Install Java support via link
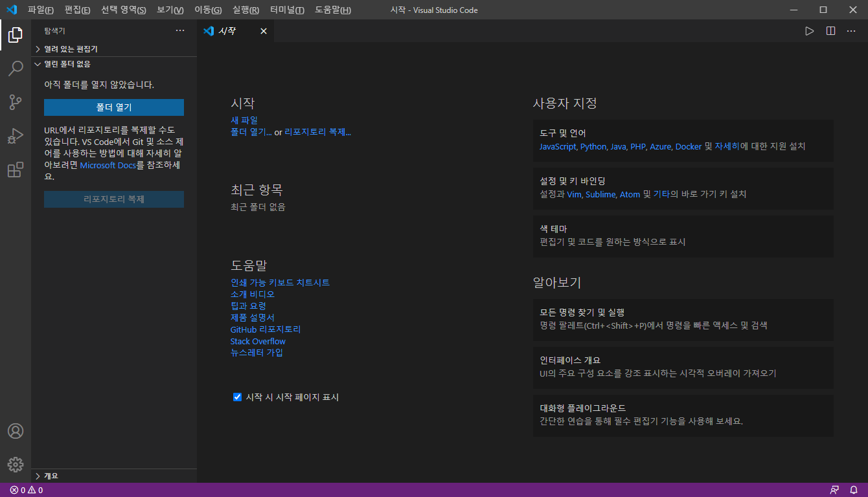This screenshot has height=497, width=868. click(x=619, y=147)
